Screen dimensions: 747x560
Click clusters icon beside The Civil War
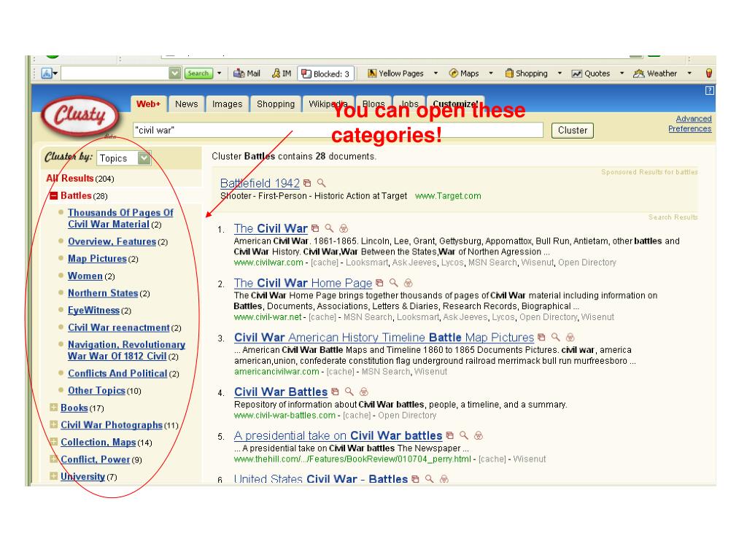[x=344, y=228]
